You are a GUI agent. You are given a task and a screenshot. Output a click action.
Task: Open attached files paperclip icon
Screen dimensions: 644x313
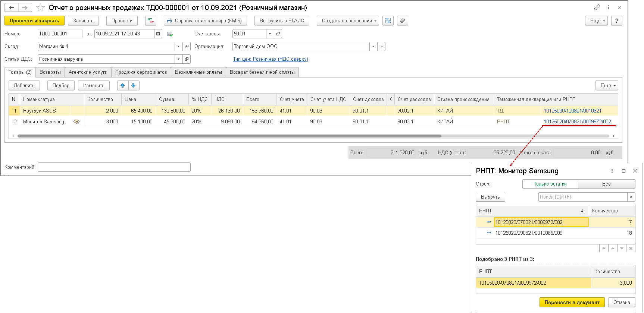(x=403, y=21)
